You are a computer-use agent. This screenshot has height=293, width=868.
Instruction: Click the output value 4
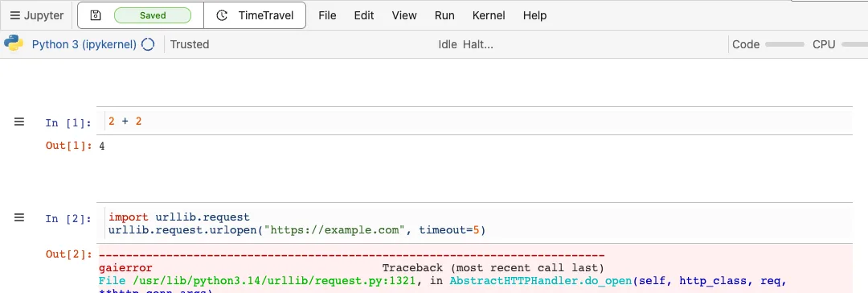(102, 146)
